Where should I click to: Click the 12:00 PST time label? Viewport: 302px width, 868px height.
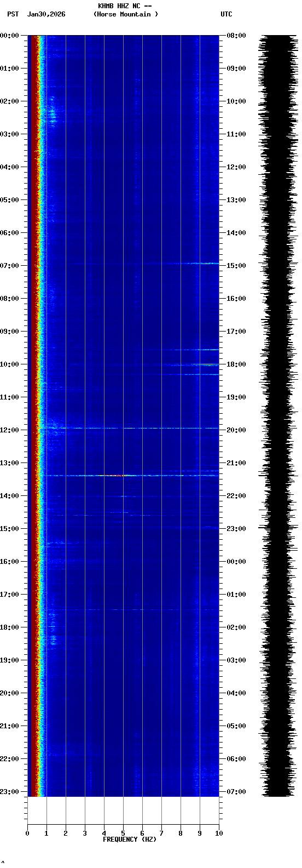(9, 430)
